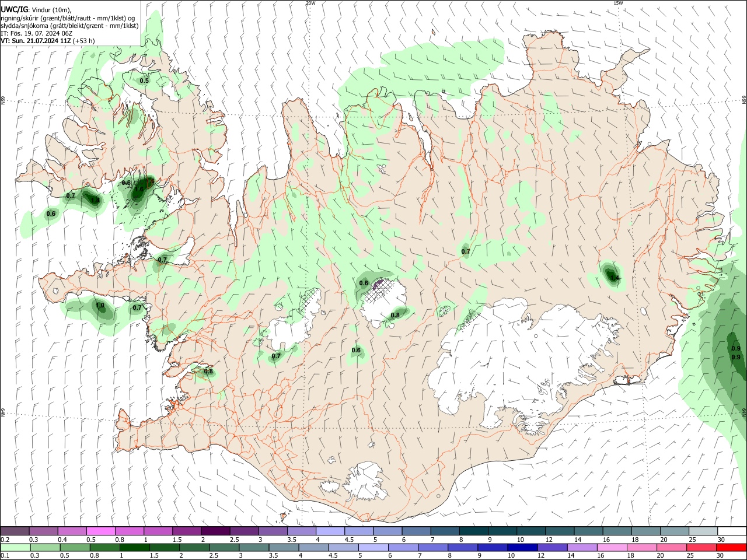Viewport: 747px width, 560px height.
Task: Click the initial time 'IT: Fös. 19. 07. 2024 06Z'
Action: point(36,33)
